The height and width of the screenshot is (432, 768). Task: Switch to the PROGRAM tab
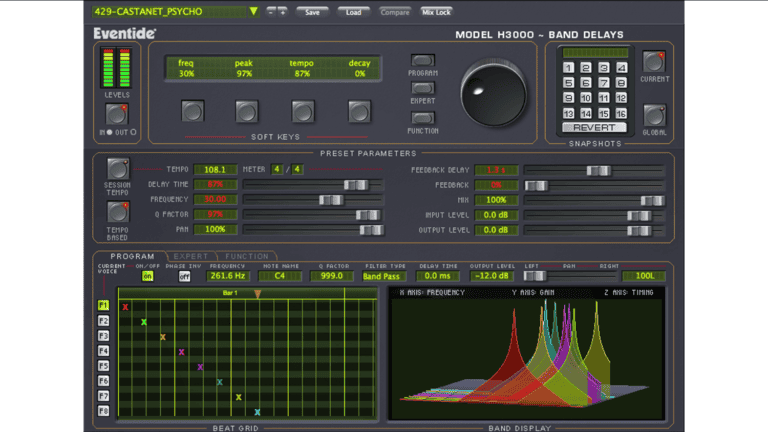[x=132, y=256]
